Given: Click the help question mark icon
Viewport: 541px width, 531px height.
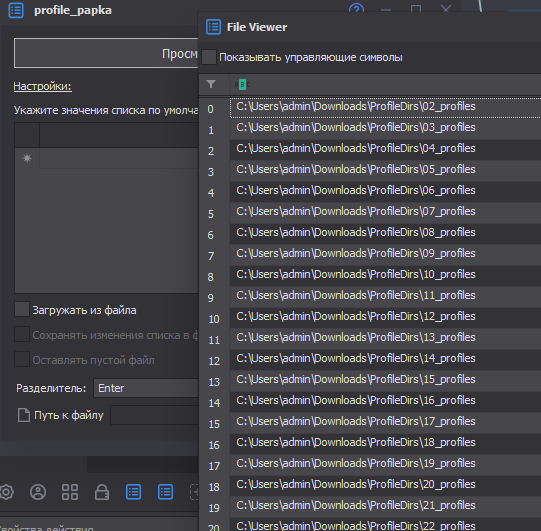Looking at the screenshot, I should 356,8.
